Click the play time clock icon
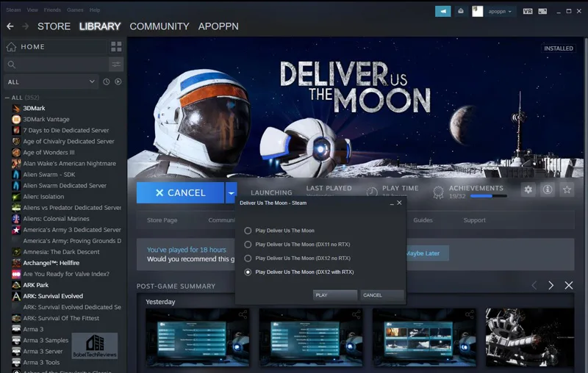 click(372, 192)
